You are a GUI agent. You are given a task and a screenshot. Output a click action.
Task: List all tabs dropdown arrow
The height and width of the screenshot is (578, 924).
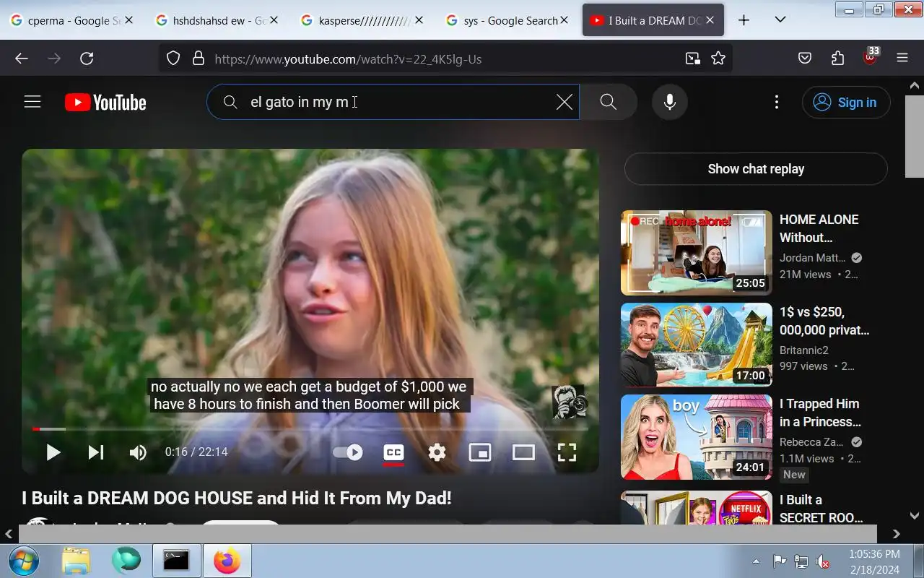pyautogui.click(x=780, y=20)
